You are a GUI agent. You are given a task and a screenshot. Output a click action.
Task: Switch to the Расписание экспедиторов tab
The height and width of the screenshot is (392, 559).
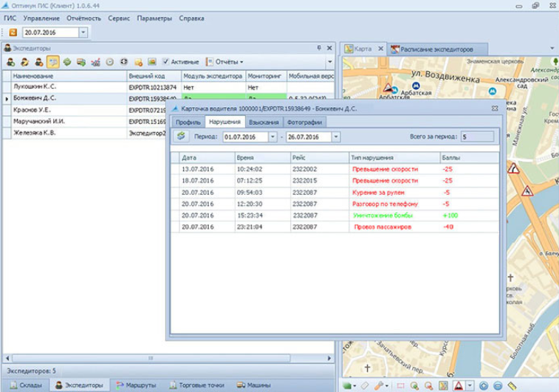pyautogui.click(x=436, y=49)
